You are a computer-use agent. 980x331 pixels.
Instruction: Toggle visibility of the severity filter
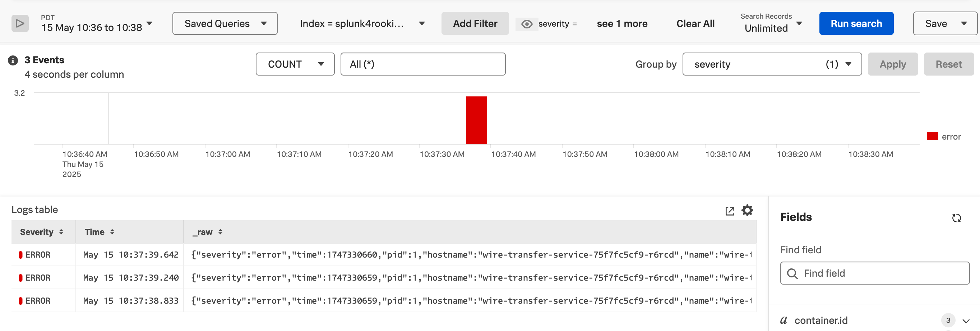tap(527, 24)
